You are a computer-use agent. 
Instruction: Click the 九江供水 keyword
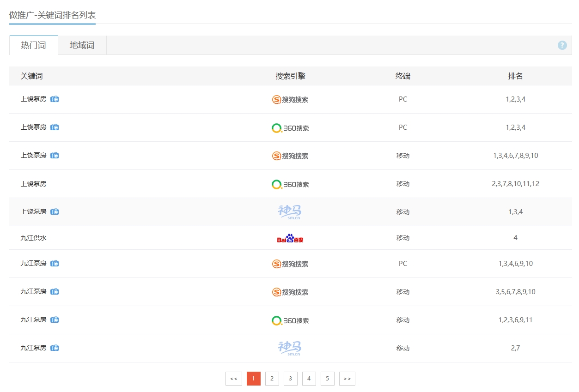(34, 238)
